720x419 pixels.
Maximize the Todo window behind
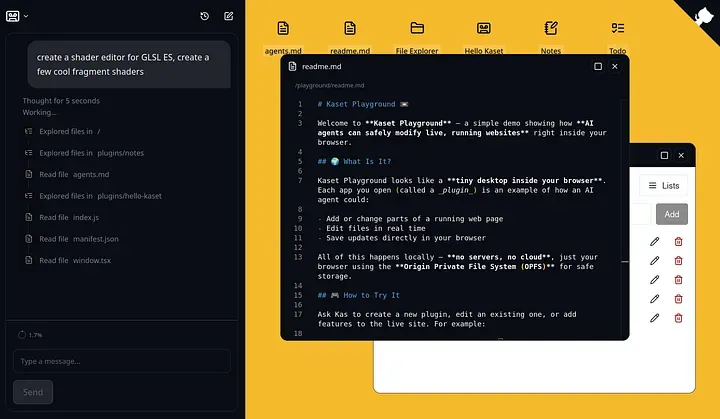click(664, 155)
